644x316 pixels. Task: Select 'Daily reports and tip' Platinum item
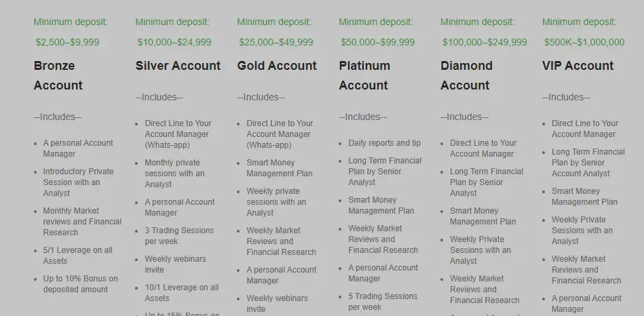(x=384, y=143)
